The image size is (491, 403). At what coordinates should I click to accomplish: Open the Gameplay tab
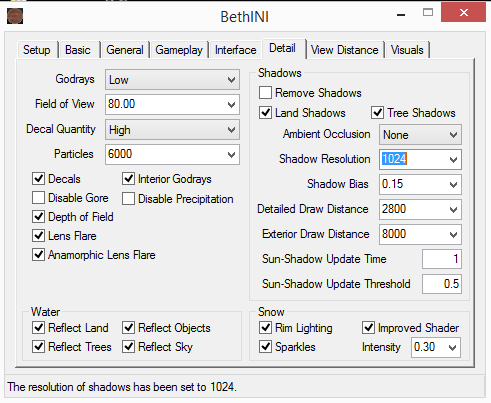click(x=179, y=50)
